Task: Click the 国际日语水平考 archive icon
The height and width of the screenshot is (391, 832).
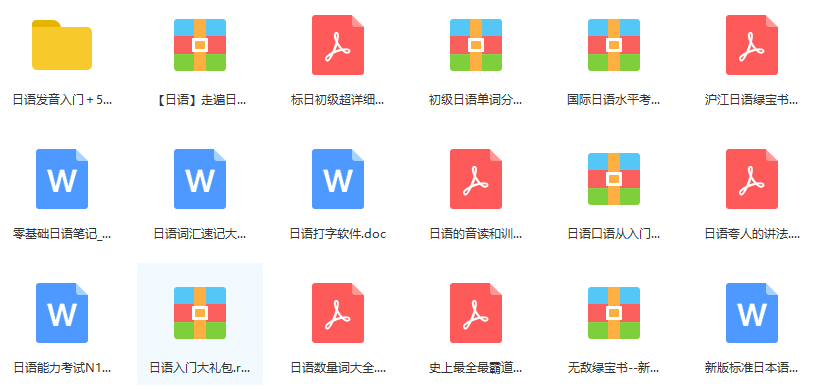Action: pyautogui.click(x=614, y=45)
